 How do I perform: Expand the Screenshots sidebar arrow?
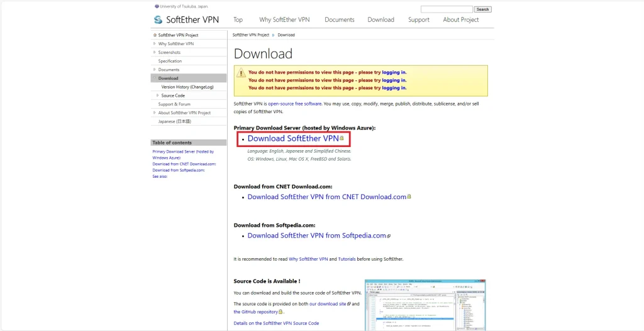pyautogui.click(x=155, y=52)
